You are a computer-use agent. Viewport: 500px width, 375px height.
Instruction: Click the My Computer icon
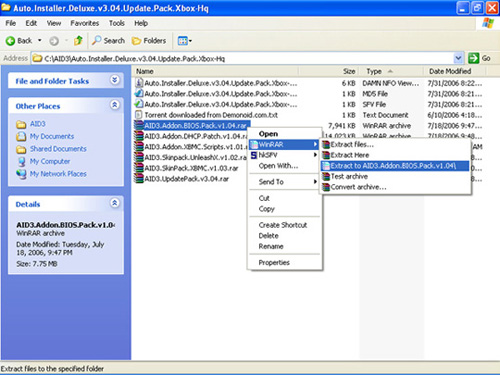tap(21, 162)
